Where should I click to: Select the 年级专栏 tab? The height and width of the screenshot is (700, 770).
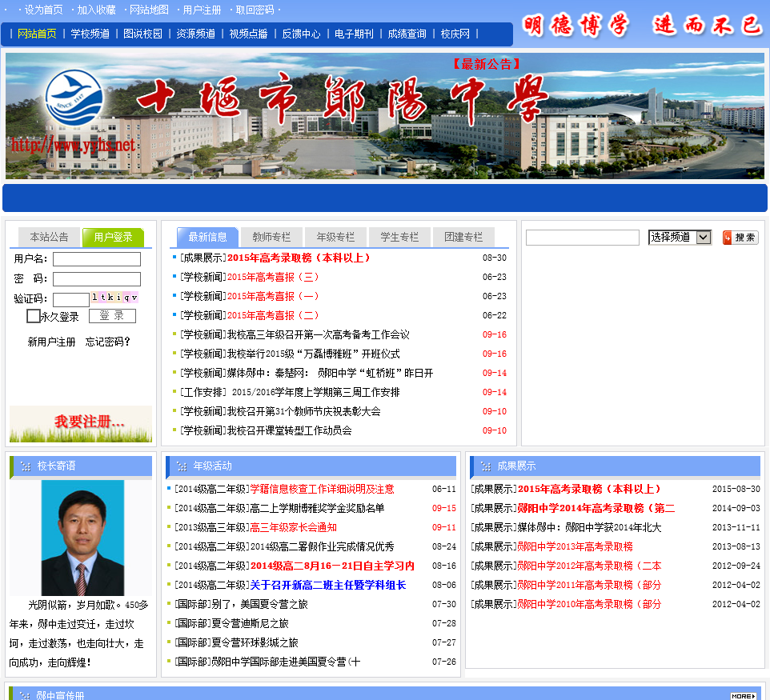pos(335,237)
